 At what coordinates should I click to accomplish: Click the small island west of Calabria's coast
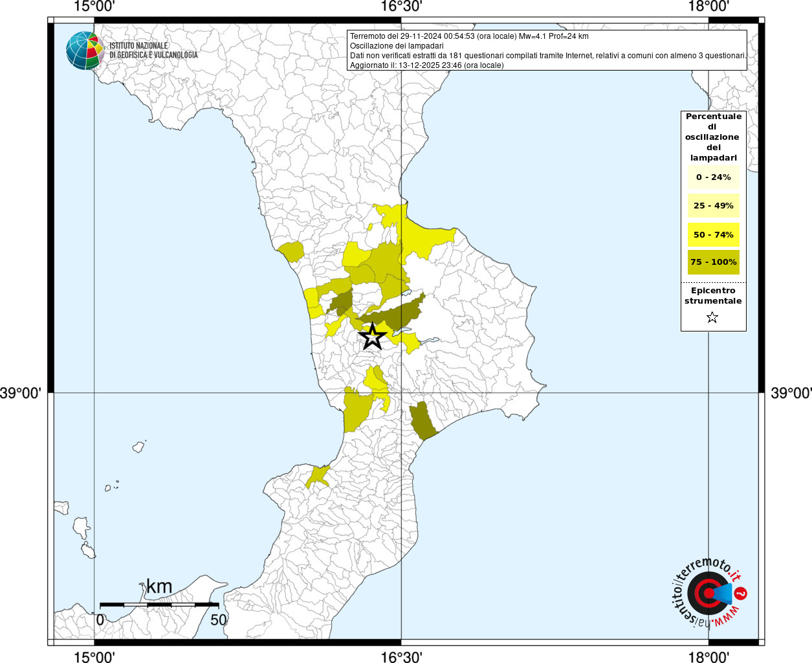(x=138, y=447)
